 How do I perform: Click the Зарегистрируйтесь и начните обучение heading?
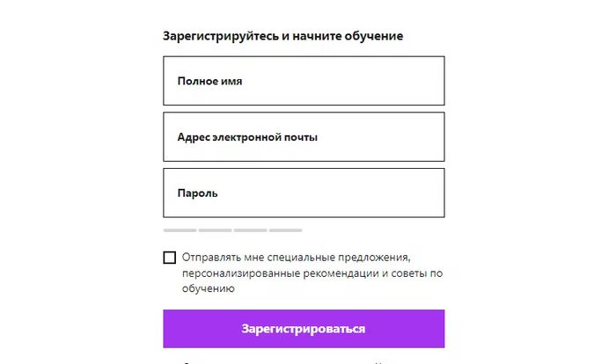point(282,36)
